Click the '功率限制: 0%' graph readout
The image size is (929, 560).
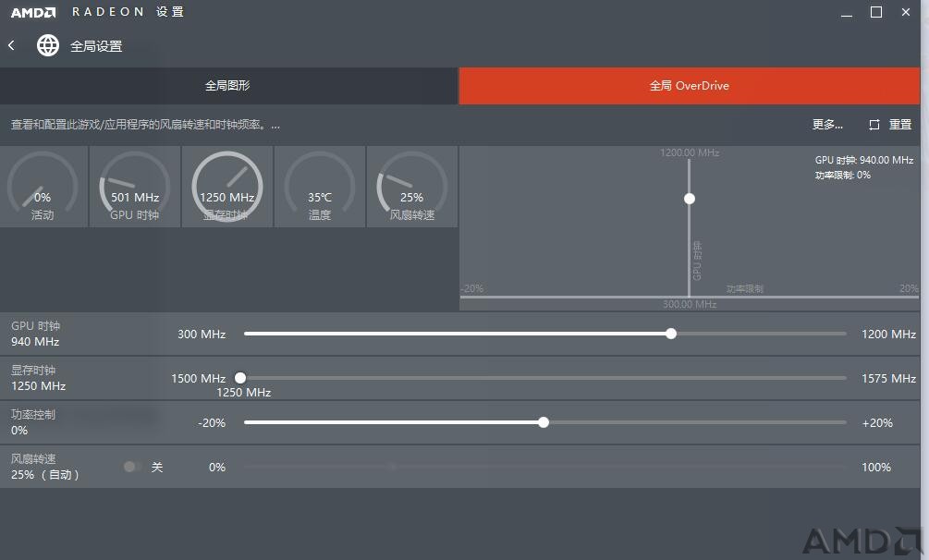842,175
